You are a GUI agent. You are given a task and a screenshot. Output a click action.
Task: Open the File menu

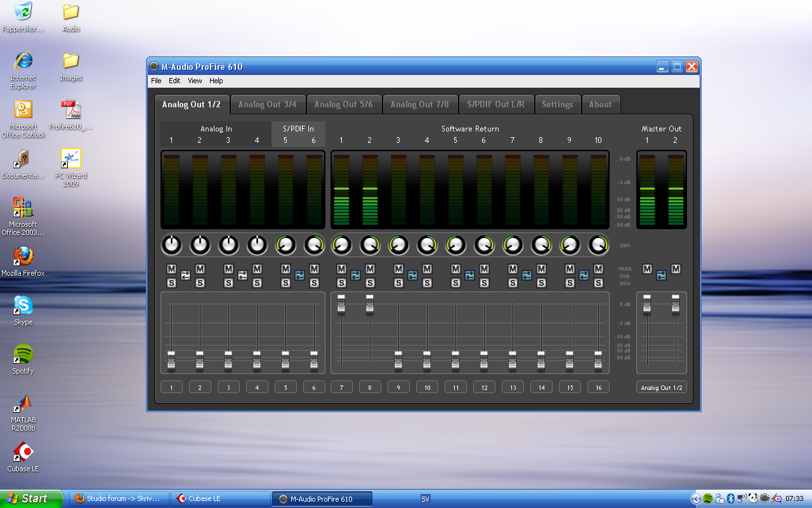click(x=156, y=81)
